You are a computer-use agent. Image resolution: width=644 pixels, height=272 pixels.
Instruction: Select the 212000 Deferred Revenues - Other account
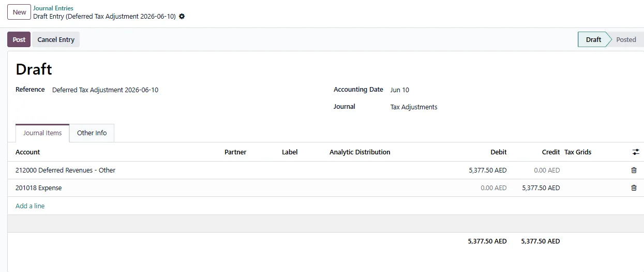tap(65, 170)
